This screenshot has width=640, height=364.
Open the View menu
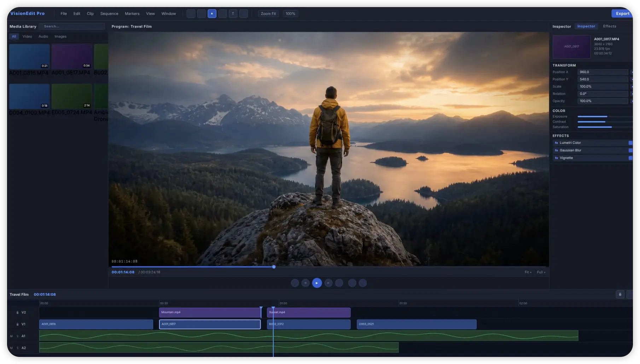pos(150,13)
